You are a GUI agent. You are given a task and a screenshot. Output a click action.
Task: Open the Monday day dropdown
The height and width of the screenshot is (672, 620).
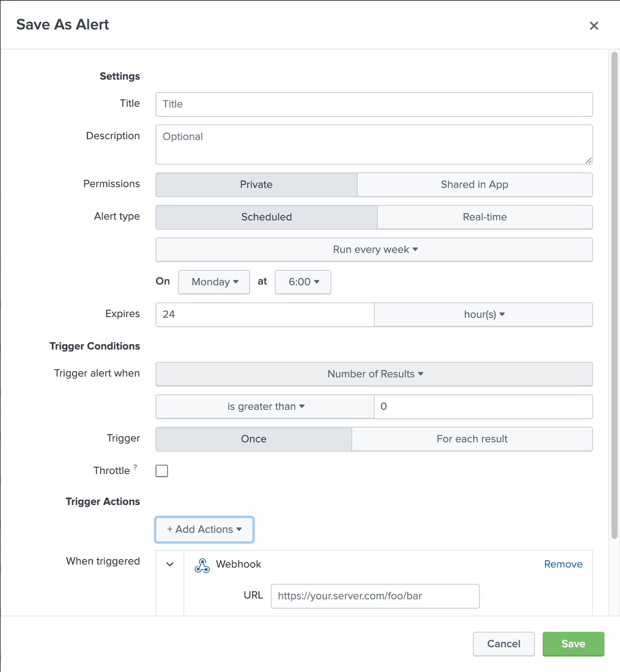tap(214, 282)
